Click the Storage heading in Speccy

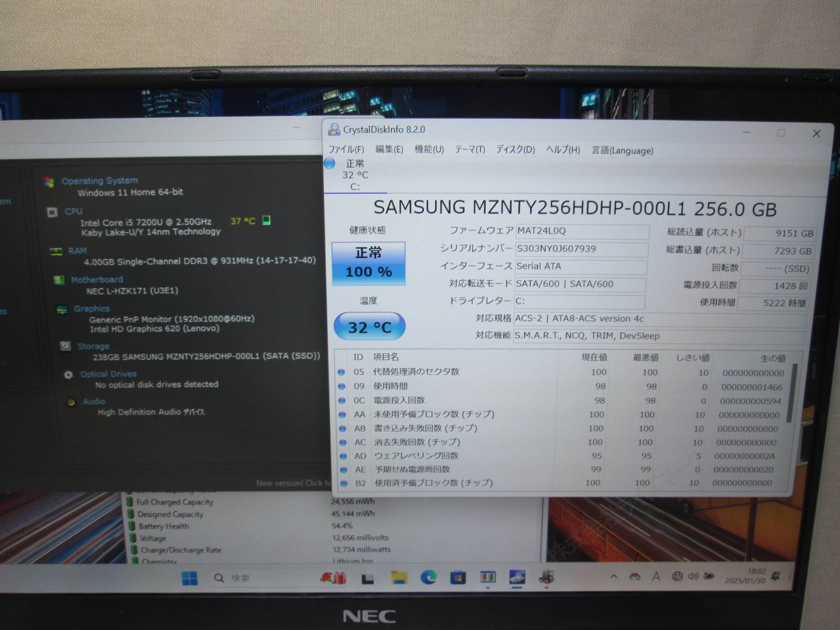click(93, 346)
